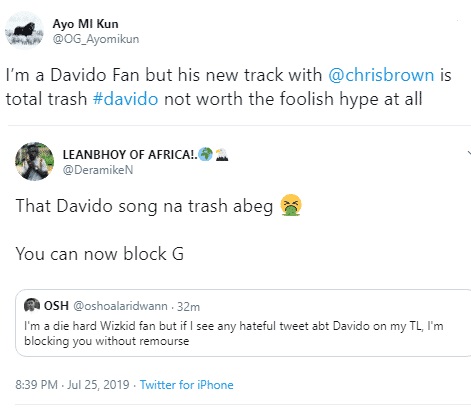This screenshot has height=418, width=471.
Task: Open the Twitter for iPhone link
Action: 187,385
